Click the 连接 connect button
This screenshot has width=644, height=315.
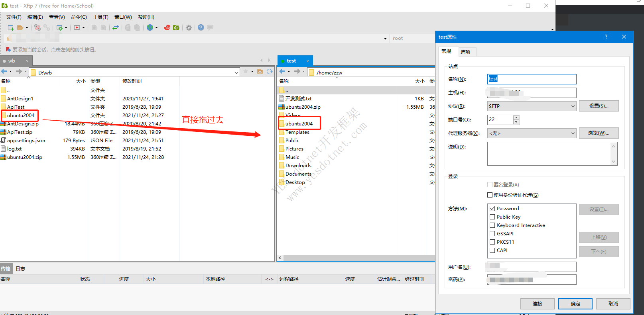coord(537,304)
